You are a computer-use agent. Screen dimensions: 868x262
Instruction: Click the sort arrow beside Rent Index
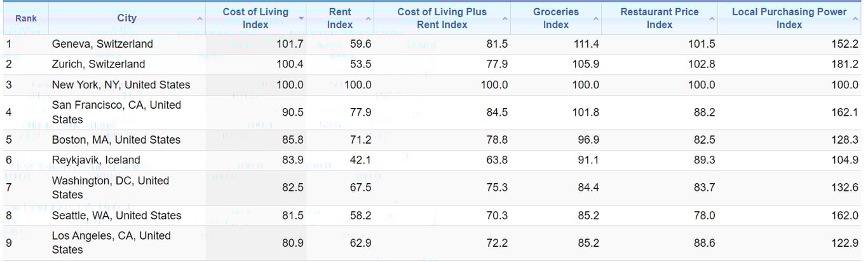369,18
